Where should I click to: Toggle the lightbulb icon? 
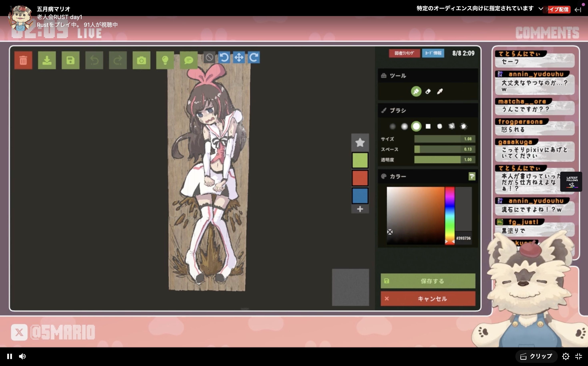[x=165, y=60]
